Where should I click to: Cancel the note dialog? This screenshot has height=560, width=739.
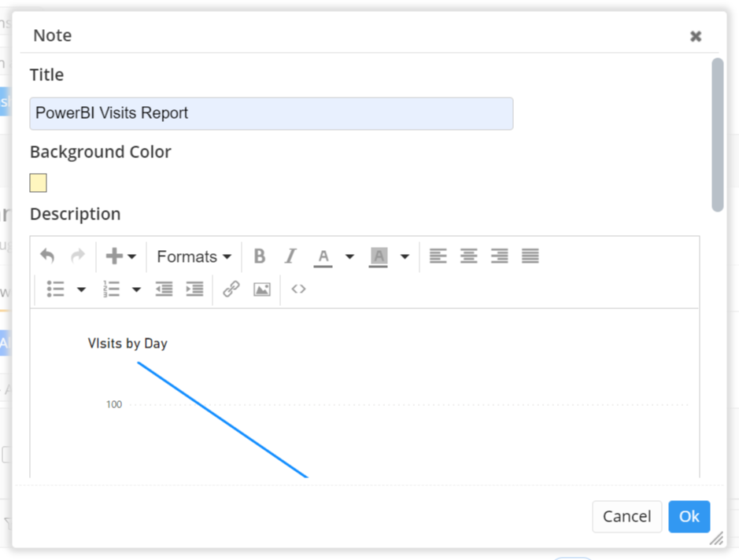626,517
